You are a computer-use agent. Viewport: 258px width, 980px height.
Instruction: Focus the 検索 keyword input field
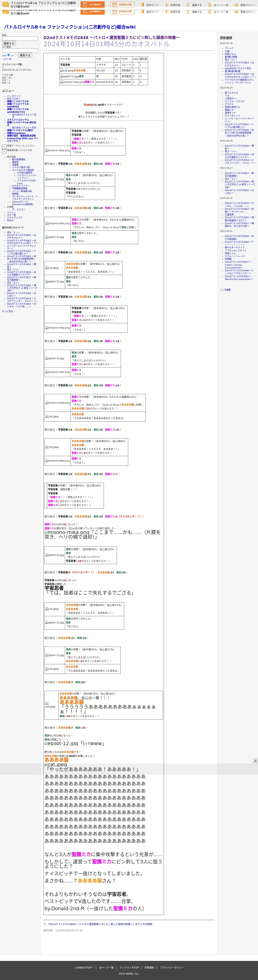tap(20, 38)
